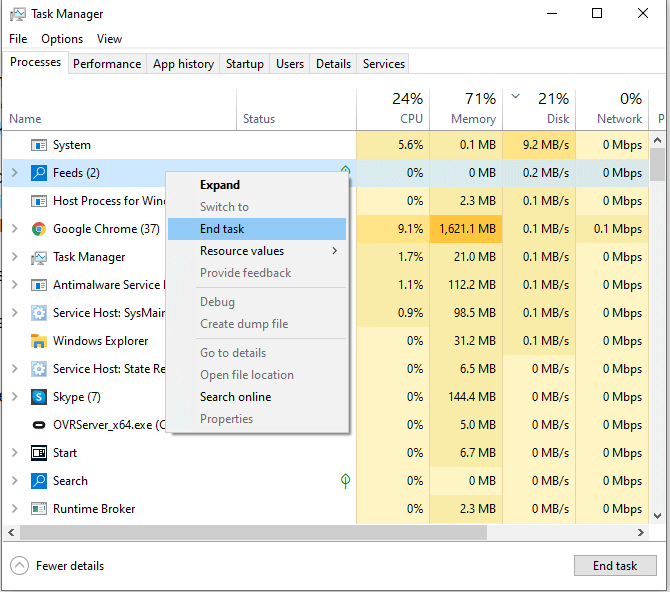Click the horizontal scrollbar right arrow
Image resolution: width=670 pixels, height=592 pixels.
641,533
